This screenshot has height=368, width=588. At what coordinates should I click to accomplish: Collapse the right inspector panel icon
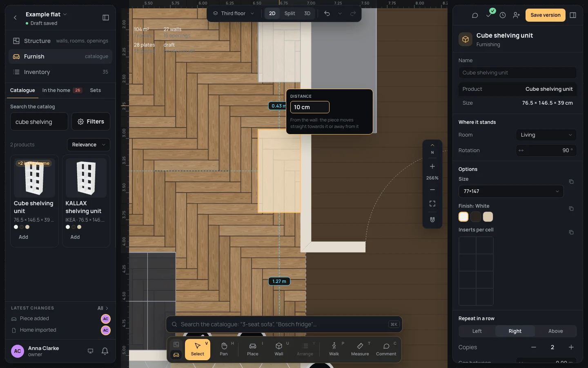pos(573,15)
